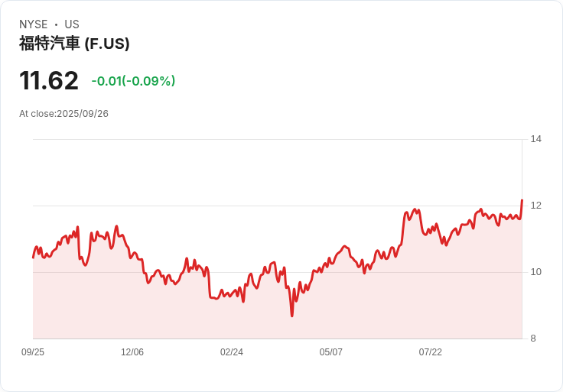Click the 10 price axis label
Screen dimensions: 563x392
point(536,272)
